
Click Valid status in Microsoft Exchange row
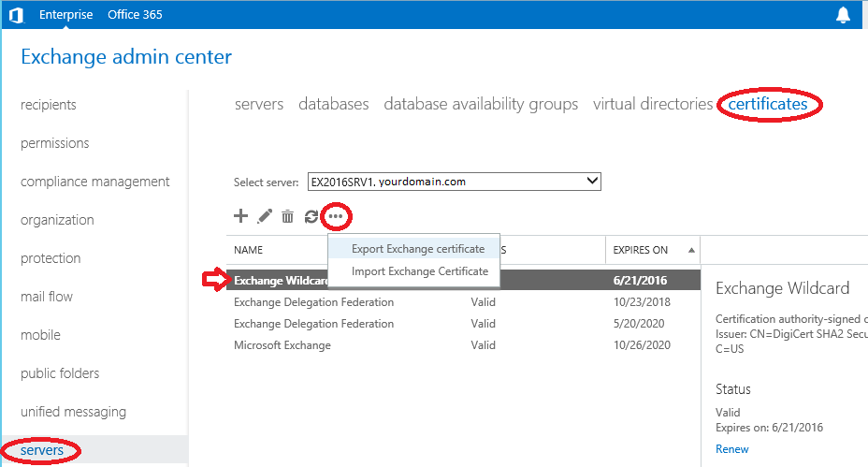[483, 345]
